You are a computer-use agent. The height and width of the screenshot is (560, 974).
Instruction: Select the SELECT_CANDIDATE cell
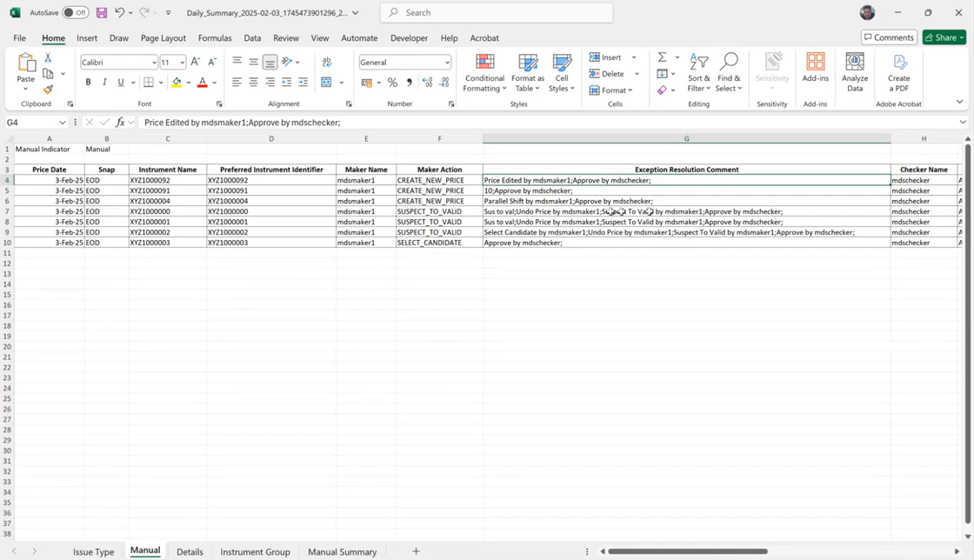439,243
